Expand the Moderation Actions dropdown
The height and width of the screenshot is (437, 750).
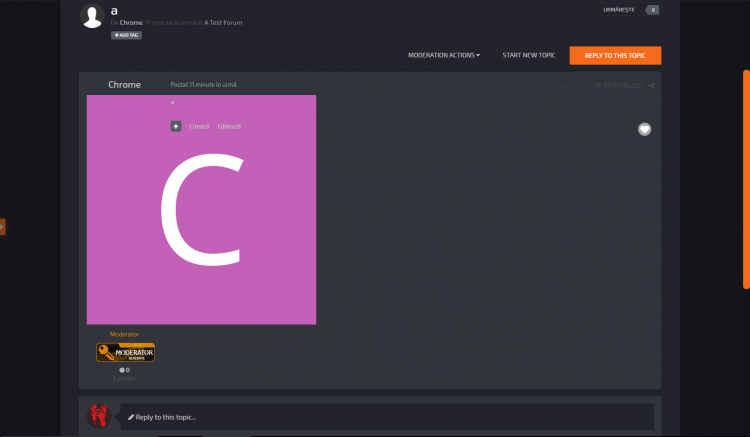444,55
